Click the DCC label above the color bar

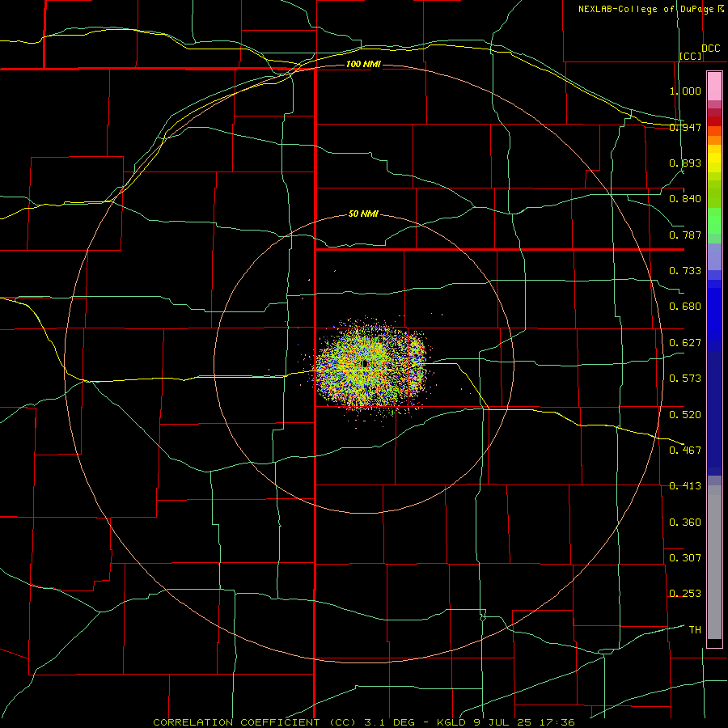coord(711,49)
